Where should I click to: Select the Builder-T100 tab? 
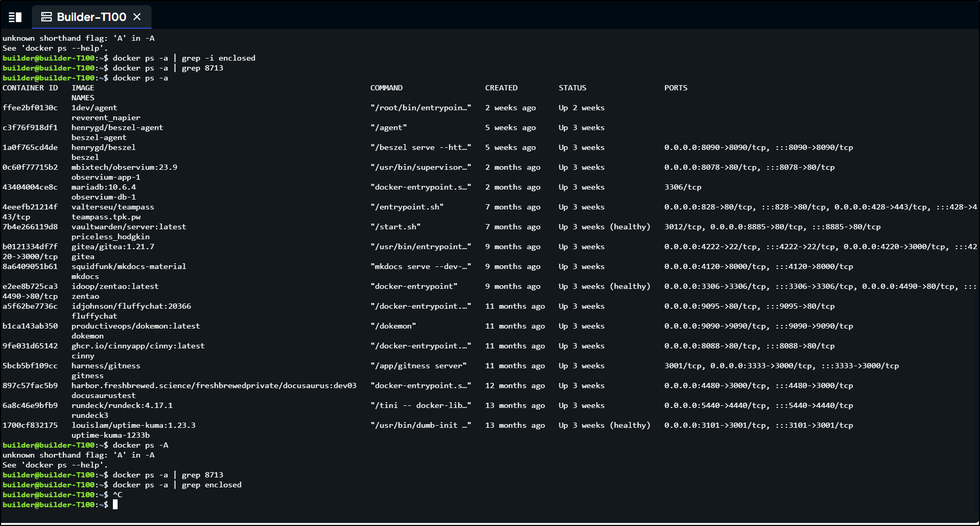coord(91,17)
